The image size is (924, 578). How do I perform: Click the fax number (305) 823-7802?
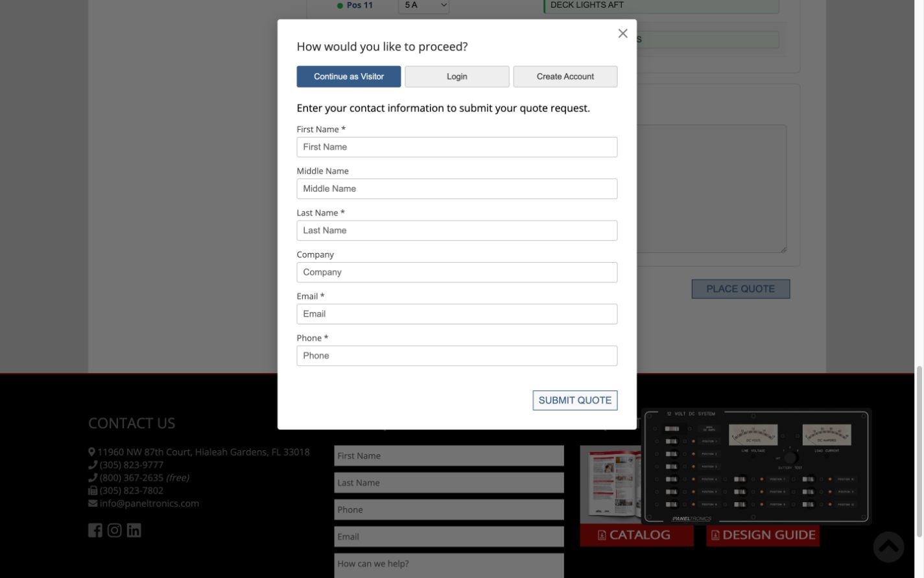(132, 490)
